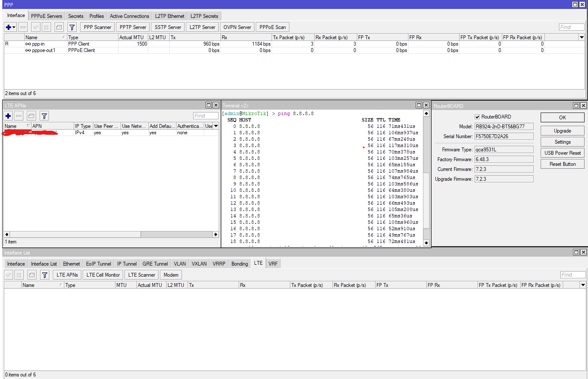Click the checkmark icon in Interface List toolbar

[8, 275]
